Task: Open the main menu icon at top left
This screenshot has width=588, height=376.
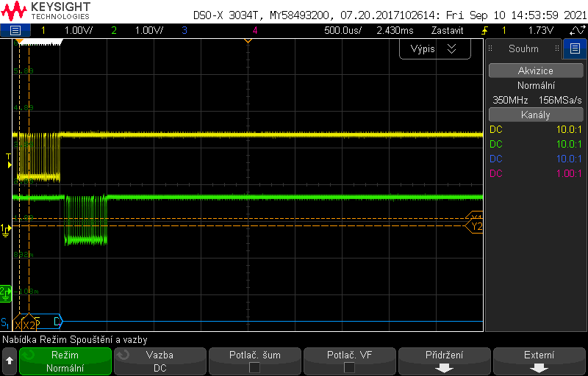Action: [15, 30]
